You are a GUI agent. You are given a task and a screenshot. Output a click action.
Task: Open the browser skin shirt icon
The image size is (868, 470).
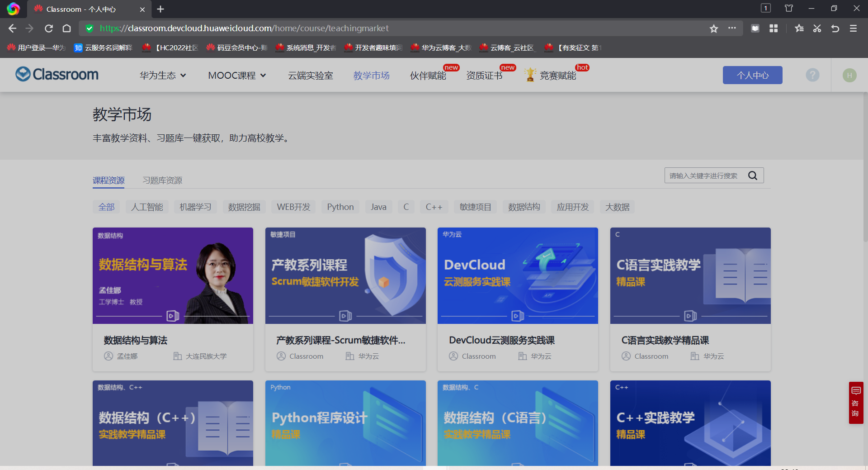click(789, 8)
